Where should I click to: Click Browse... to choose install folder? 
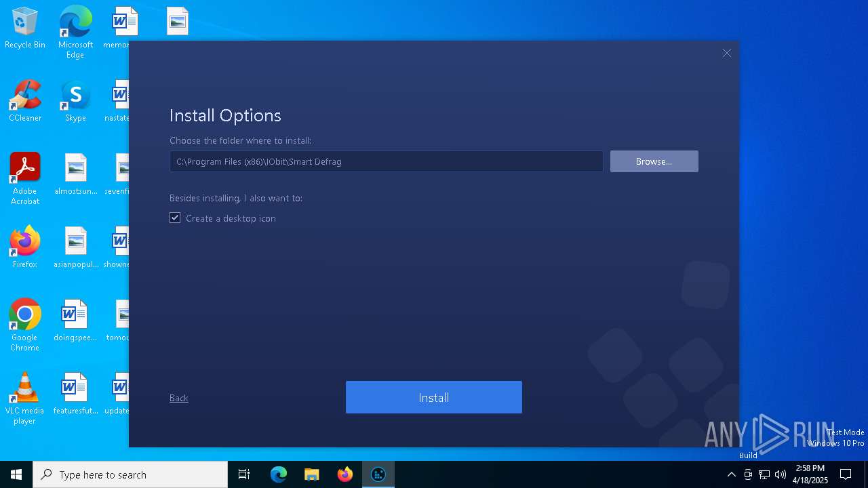click(654, 161)
